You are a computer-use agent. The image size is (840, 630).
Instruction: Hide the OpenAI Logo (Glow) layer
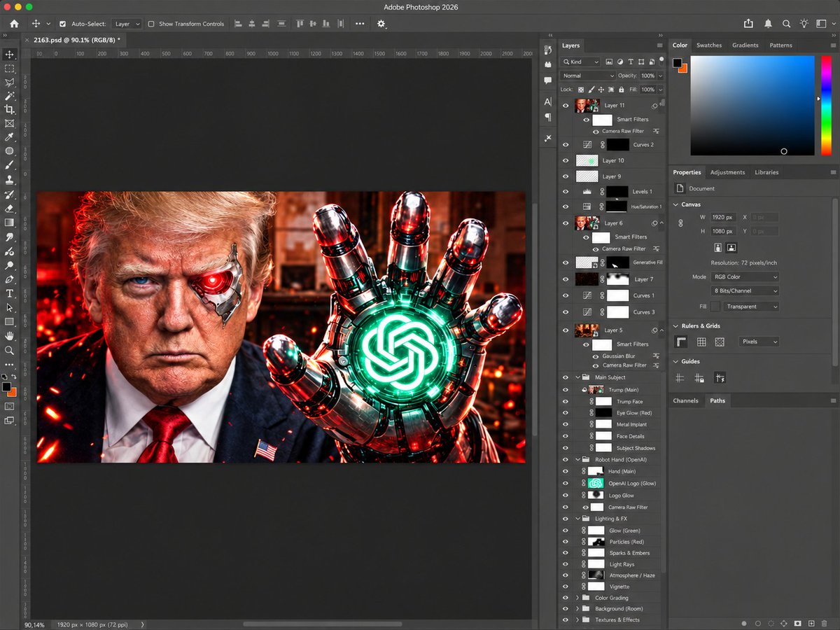coord(566,483)
